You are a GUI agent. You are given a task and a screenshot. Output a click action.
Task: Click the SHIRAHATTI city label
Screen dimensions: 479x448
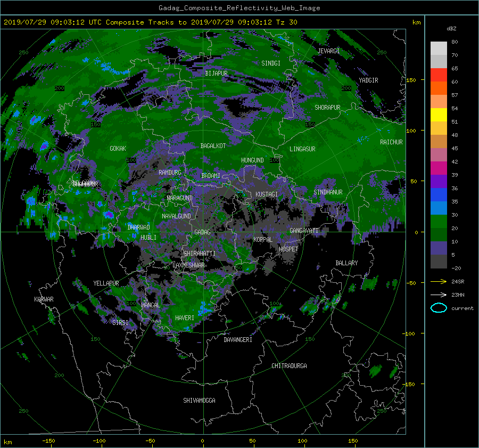[x=200, y=254]
